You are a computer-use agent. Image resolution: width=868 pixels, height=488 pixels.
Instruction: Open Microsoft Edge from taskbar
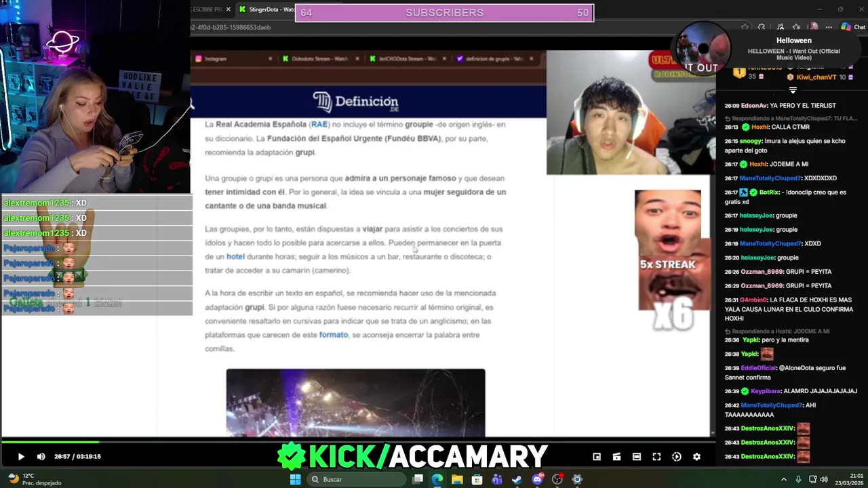coord(437,479)
